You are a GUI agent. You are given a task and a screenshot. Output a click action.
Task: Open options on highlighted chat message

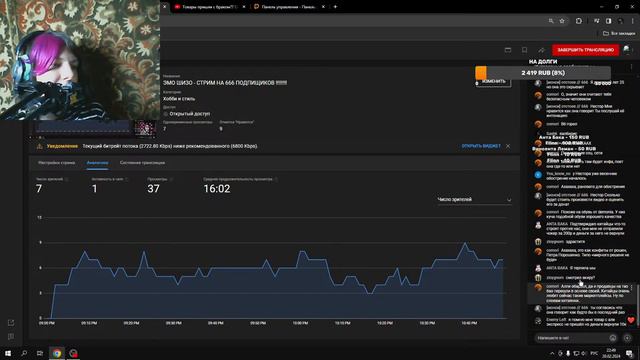(x=631, y=288)
